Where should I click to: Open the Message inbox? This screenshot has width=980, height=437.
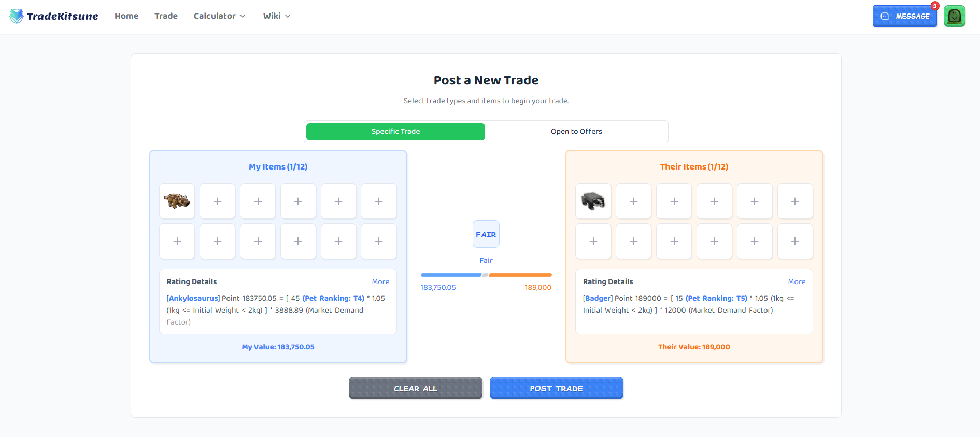[904, 16]
